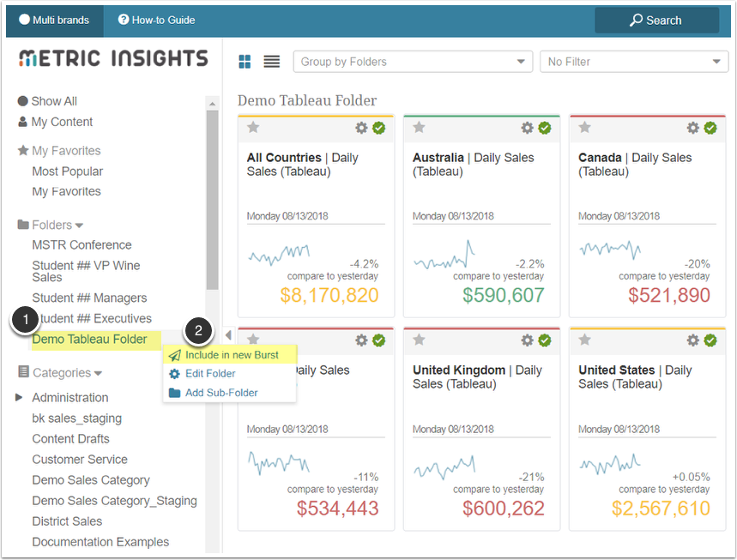
Task: Favorite the All Countries tile star
Action: coord(253,128)
